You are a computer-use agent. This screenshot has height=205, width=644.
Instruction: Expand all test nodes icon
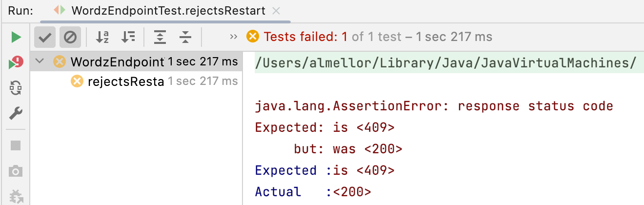(x=160, y=37)
